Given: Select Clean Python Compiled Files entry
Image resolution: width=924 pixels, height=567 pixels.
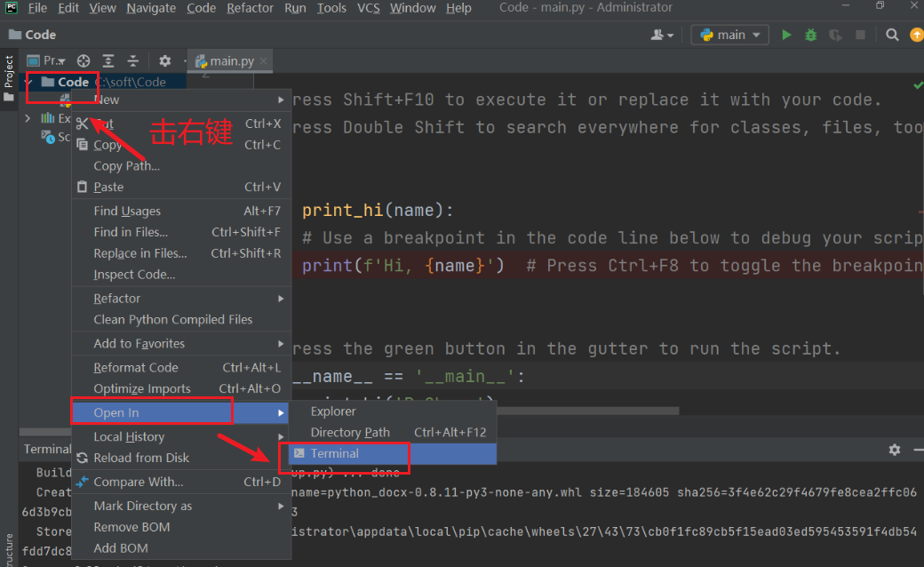Looking at the screenshot, I should click(x=181, y=319).
